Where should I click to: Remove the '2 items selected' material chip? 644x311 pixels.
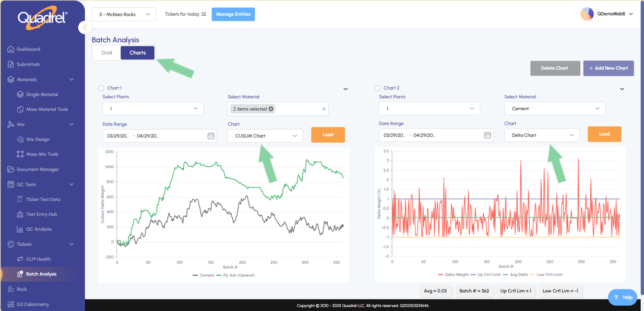click(x=271, y=109)
